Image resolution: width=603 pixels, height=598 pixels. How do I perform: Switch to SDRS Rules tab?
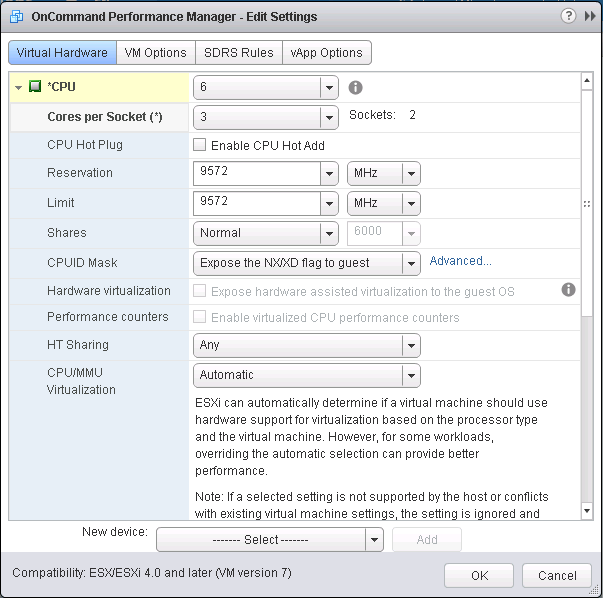(x=239, y=52)
